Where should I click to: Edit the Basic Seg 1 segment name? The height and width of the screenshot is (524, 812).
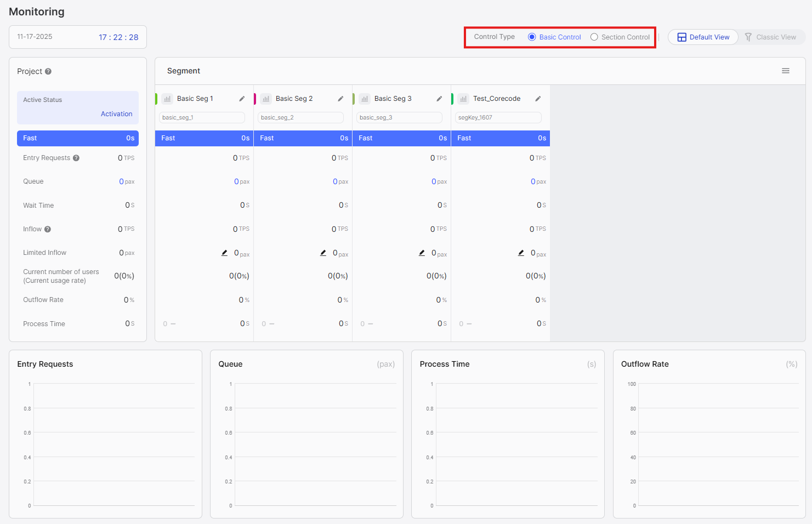(242, 98)
